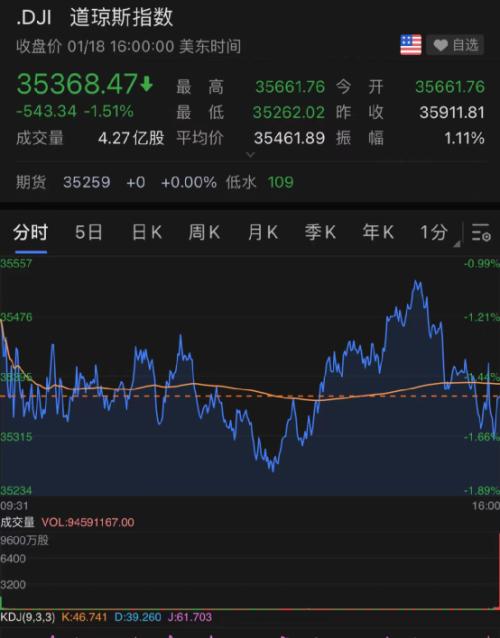
Task: Tap the peak of the intraday price line
Action: coord(416,281)
